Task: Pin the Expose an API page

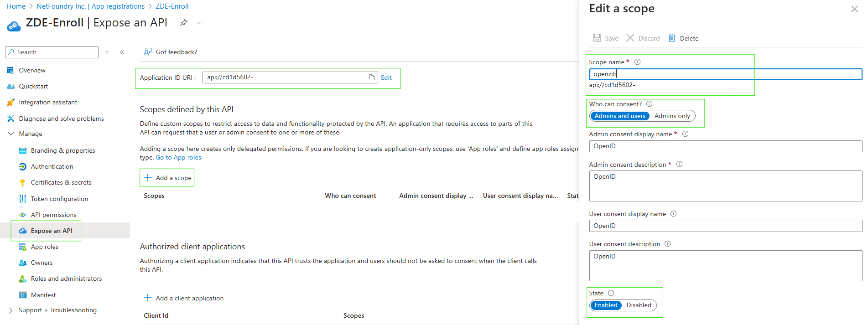Action: 183,23
